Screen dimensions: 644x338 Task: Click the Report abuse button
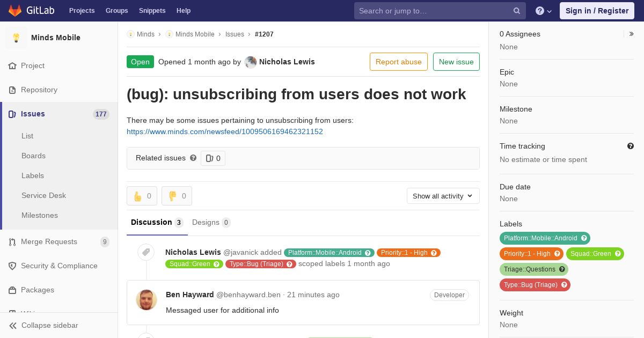coord(399,62)
